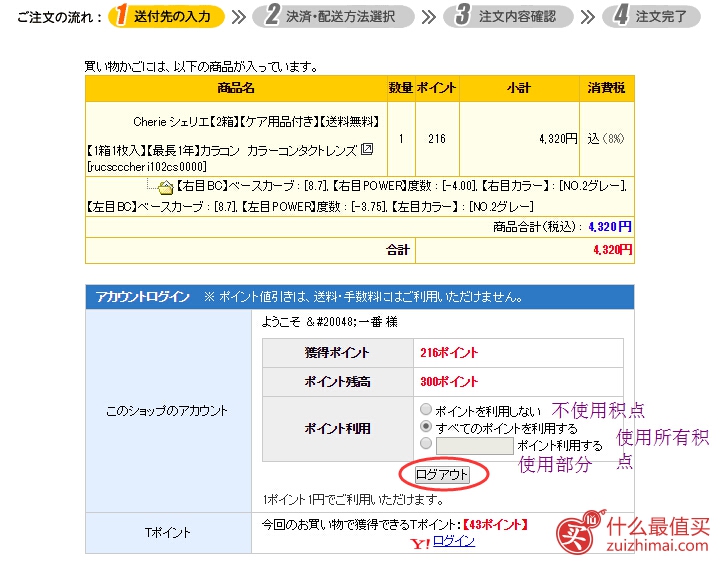This screenshot has width=720, height=562.
Task: Click the quantity value 1 cell
Action: click(401, 139)
